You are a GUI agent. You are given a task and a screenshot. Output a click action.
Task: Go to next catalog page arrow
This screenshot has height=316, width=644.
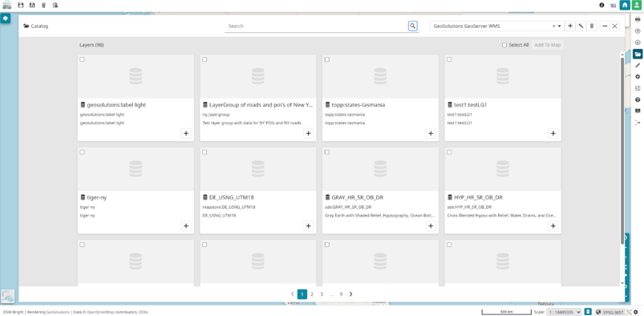tap(350, 294)
